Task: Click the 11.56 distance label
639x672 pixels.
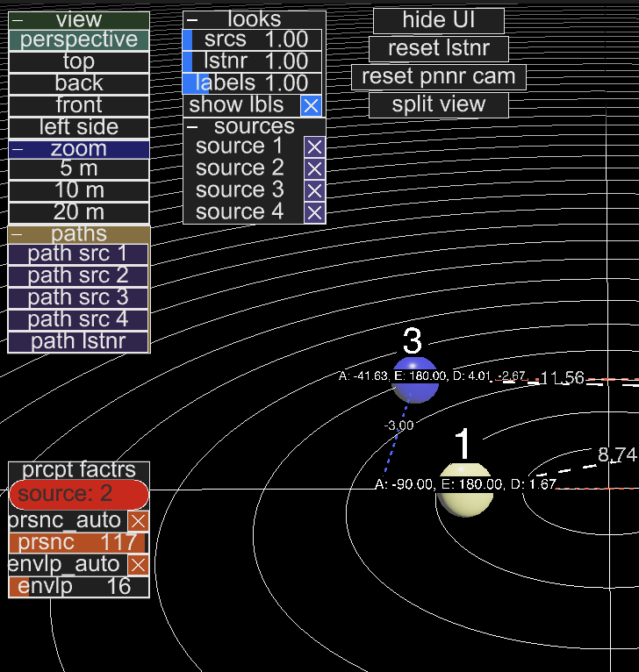Action: tap(562, 378)
